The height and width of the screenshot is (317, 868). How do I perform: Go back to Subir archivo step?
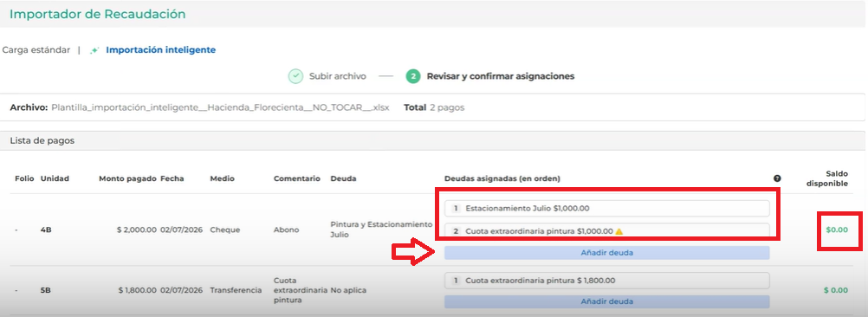coord(338,76)
